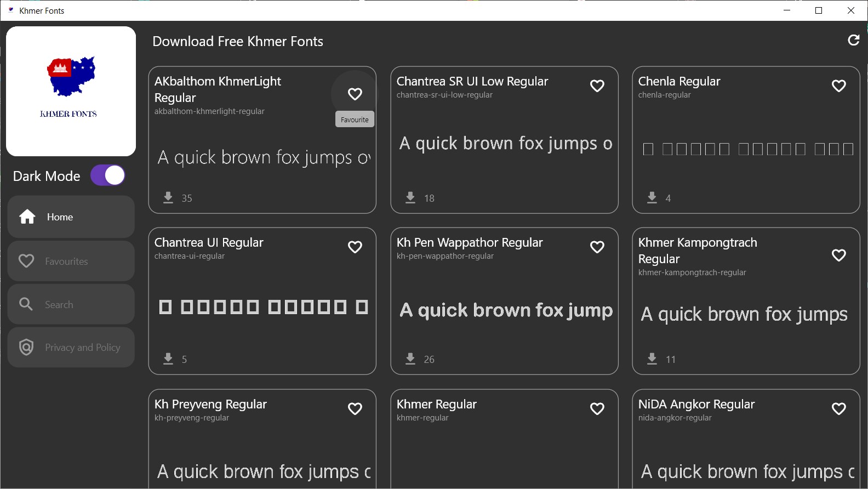Click the heart on Kh Preyveng Regular
This screenshot has height=489, width=868.
[355, 409]
